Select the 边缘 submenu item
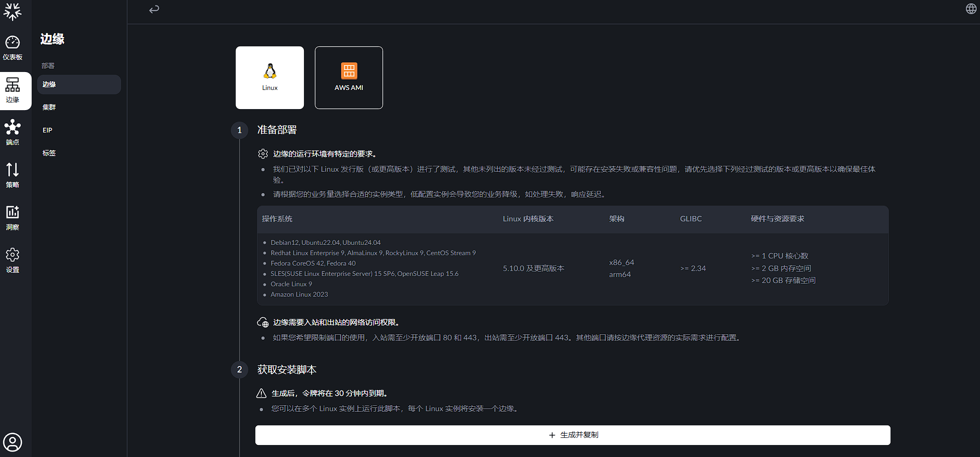The image size is (980, 457). tap(79, 85)
